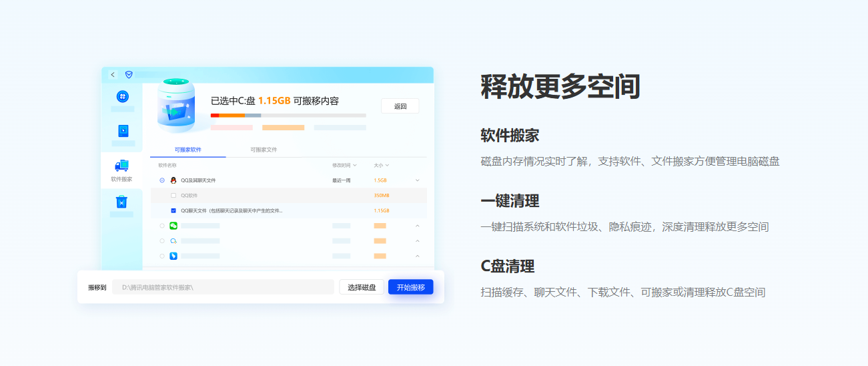The image size is (868, 366).
Task: Click the 软件名称 column header
Action: pyautogui.click(x=167, y=165)
